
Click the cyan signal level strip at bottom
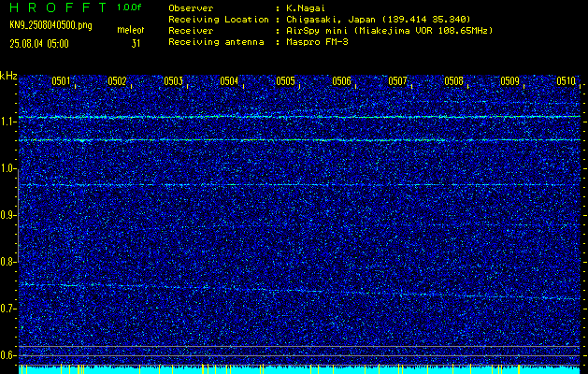click(x=299, y=370)
